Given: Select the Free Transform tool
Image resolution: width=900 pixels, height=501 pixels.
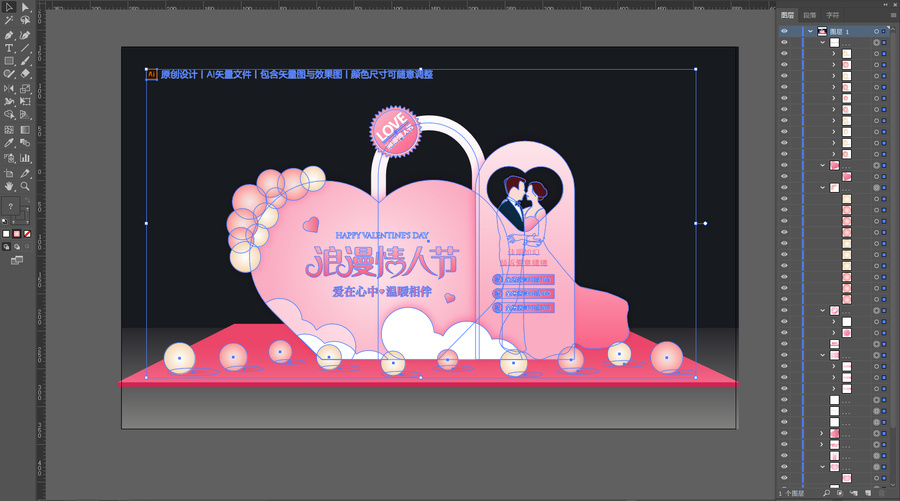Looking at the screenshot, I should [x=25, y=102].
